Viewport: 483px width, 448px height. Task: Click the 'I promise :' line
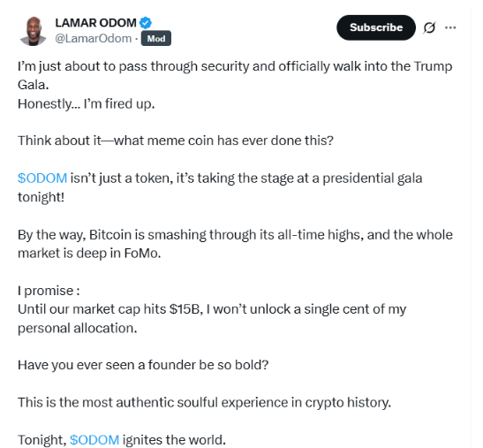[x=49, y=291]
